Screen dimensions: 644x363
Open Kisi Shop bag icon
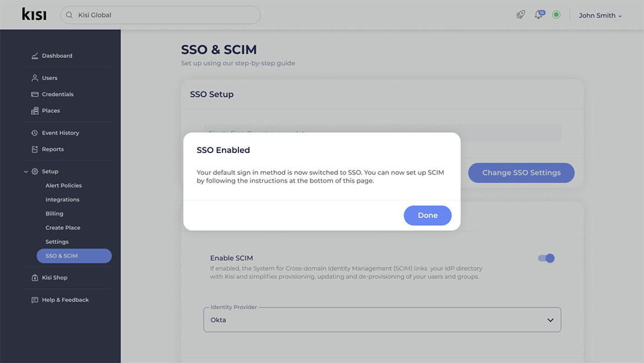tap(35, 278)
